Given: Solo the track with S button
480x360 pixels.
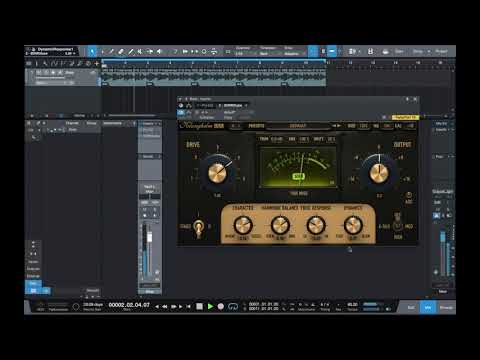Looking at the screenshot, I should click(46, 72).
